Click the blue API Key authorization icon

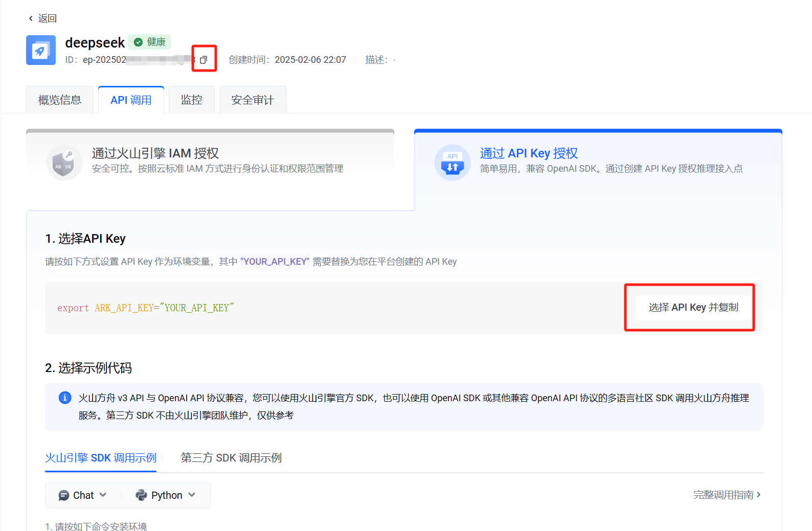point(452,163)
